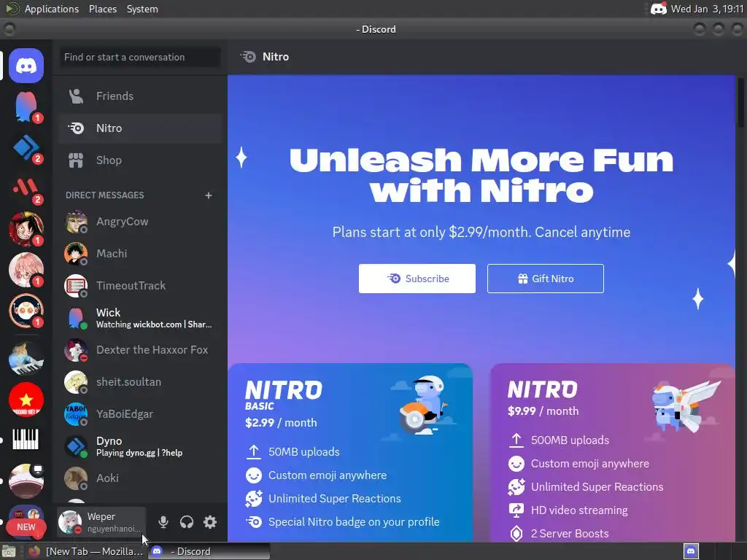Open the piano keys server icon
The width and height of the screenshot is (747, 560).
click(26, 440)
